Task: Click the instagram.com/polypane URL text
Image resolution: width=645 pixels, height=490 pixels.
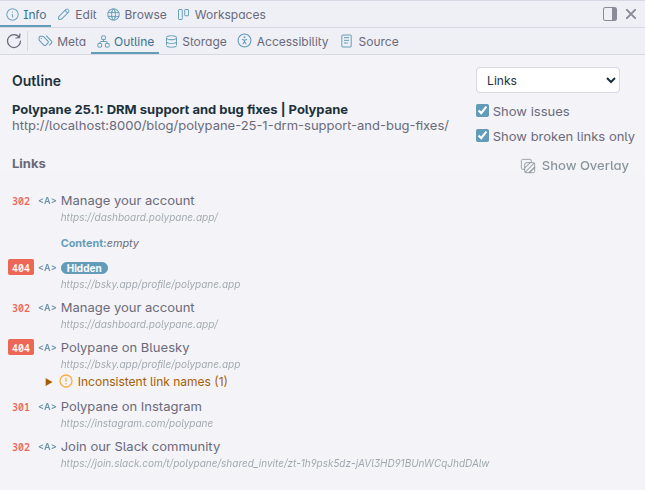Action: (137, 423)
